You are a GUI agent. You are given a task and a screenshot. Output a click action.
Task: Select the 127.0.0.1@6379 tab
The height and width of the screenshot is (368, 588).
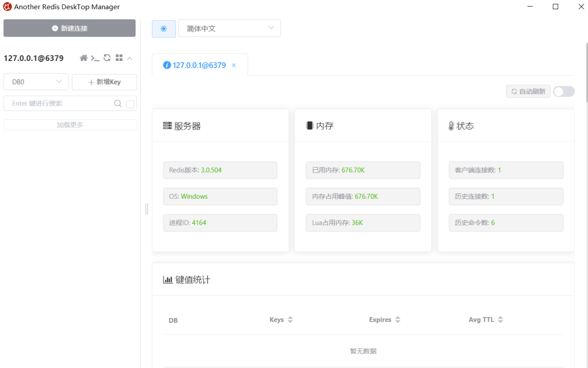point(200,65)
